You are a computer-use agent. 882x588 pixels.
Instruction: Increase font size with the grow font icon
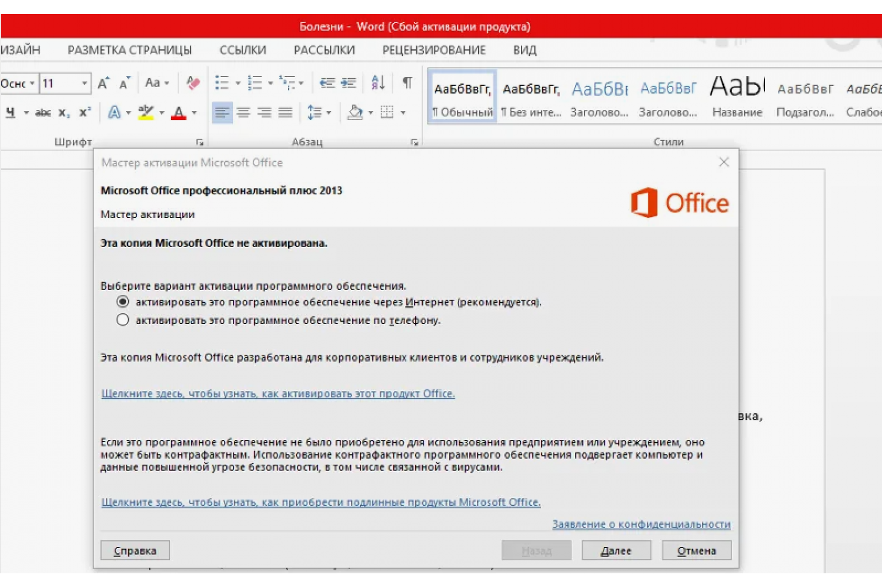(x=104, y=83)
